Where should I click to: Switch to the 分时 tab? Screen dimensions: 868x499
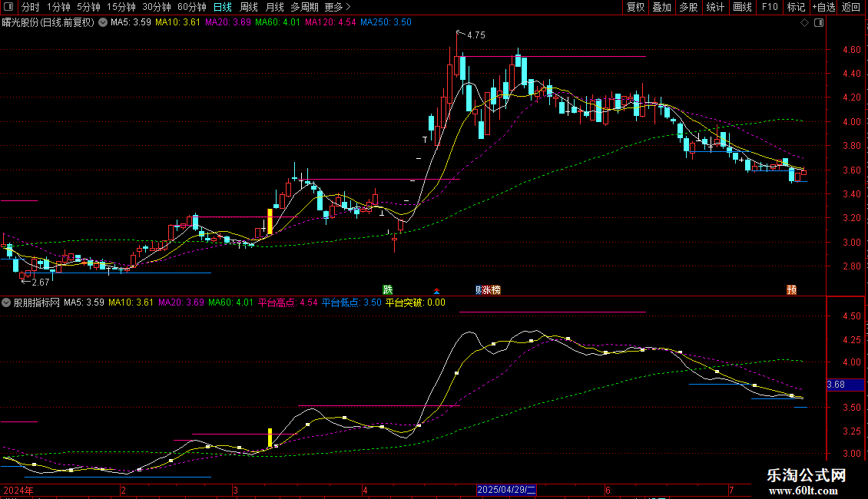[x=31, y=7]
